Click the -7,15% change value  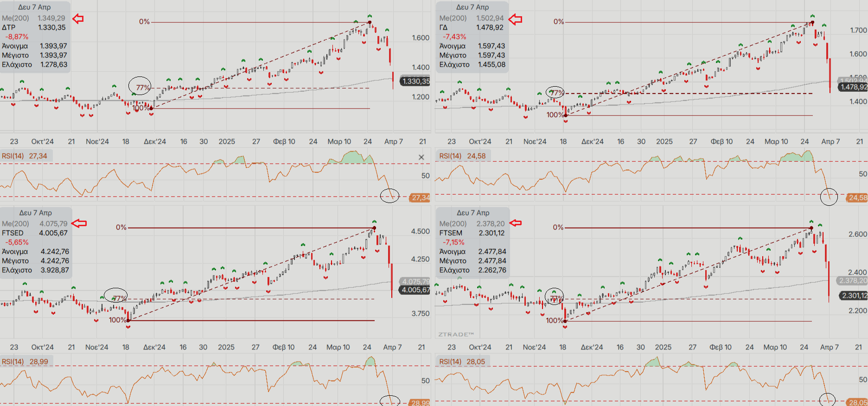453,242
